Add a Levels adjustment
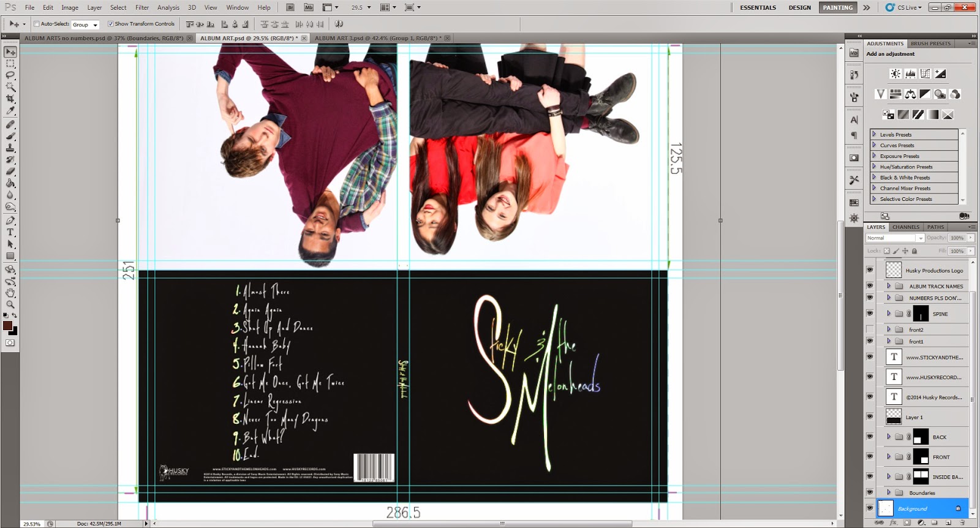The width and height of the screenshot is (980, 528). [x=910, y=74]
